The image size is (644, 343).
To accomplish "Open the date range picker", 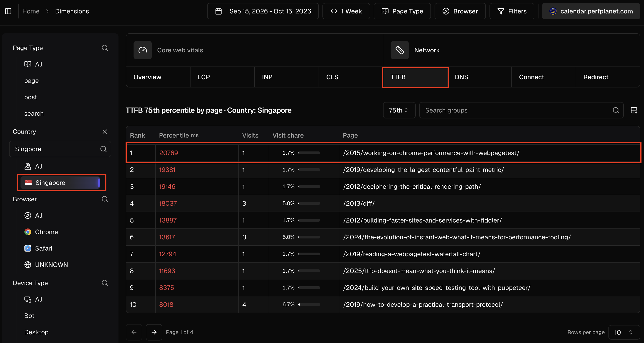I will tap(263, 11).
